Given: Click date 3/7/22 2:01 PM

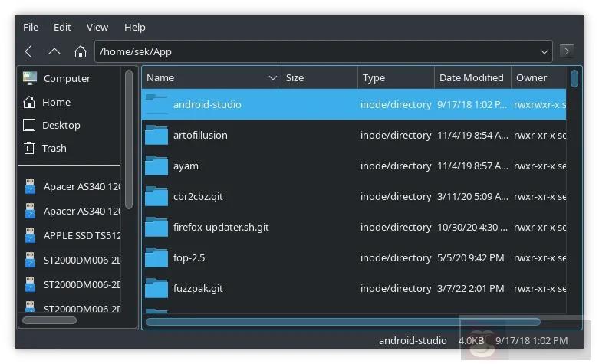Looking at the screenshot, I should coord(470,289).
